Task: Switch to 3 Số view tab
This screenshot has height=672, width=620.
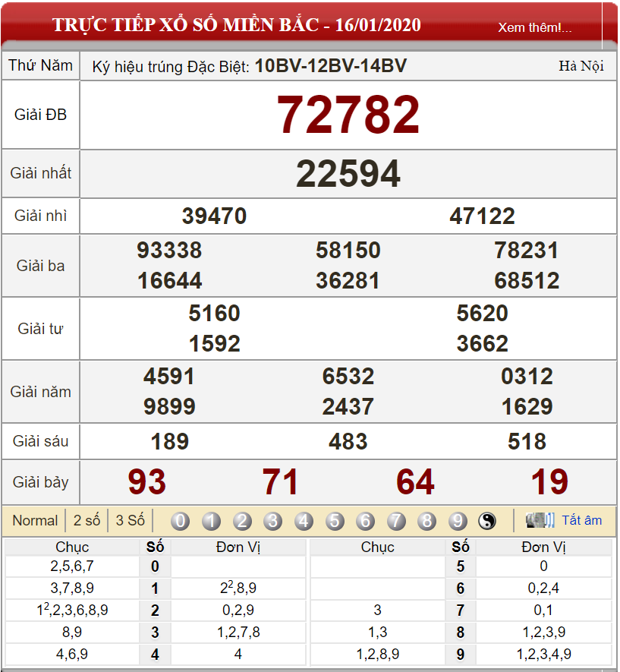Action: pyautogui.click(x=131, y=521)
